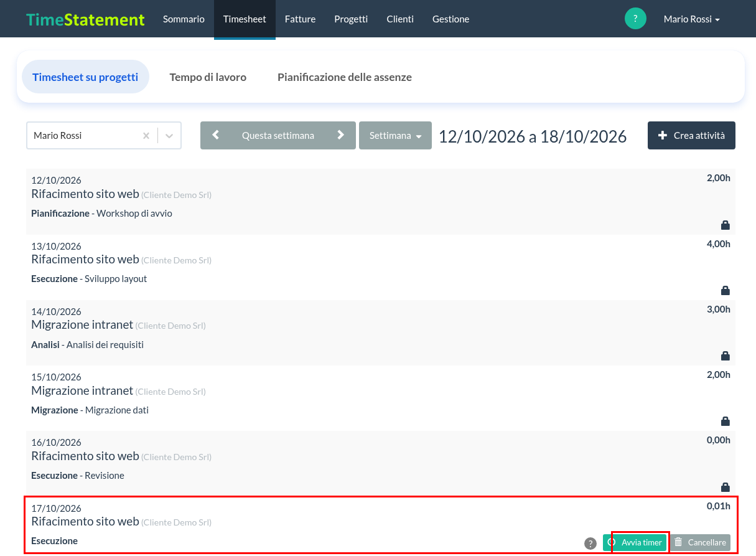Click the 0,01h duration on 17/10/2026

pos(719,506)
